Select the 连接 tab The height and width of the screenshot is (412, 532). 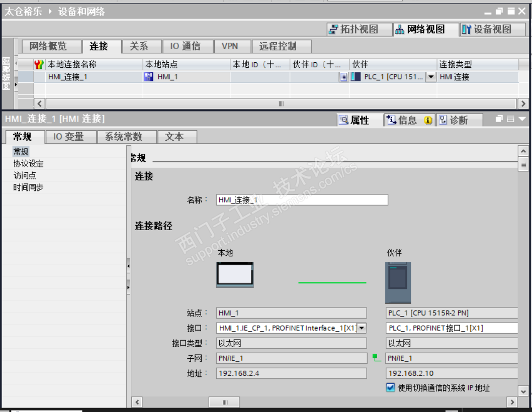101,46
